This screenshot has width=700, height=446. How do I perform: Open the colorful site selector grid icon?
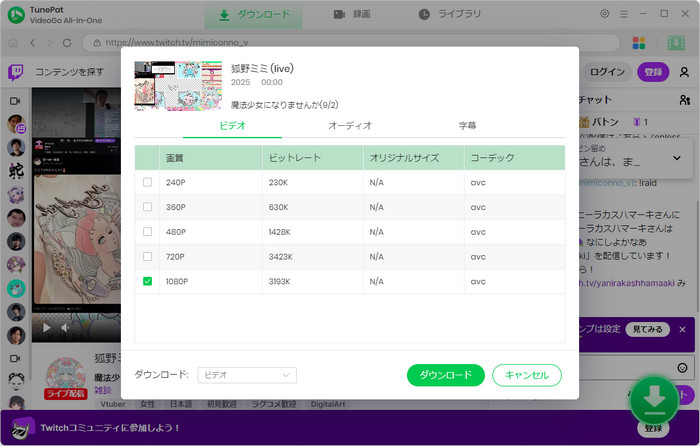coord(639,43)
